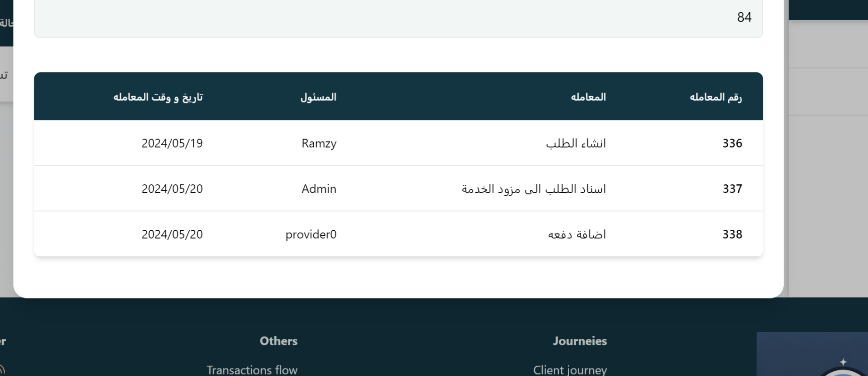Click the المعامله column header
The height and width of the screenshot is (376, 868).
click(588, 97)
